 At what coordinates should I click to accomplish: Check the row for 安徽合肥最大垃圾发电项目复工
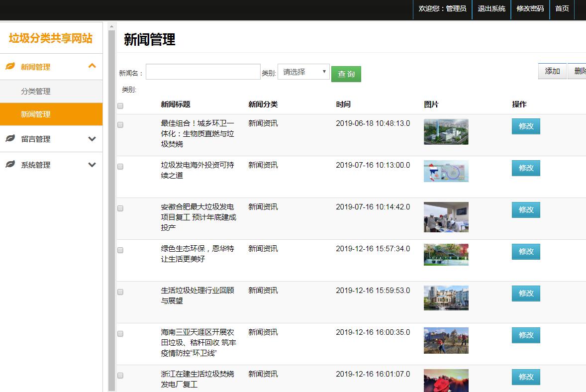[x=120, y=208]
